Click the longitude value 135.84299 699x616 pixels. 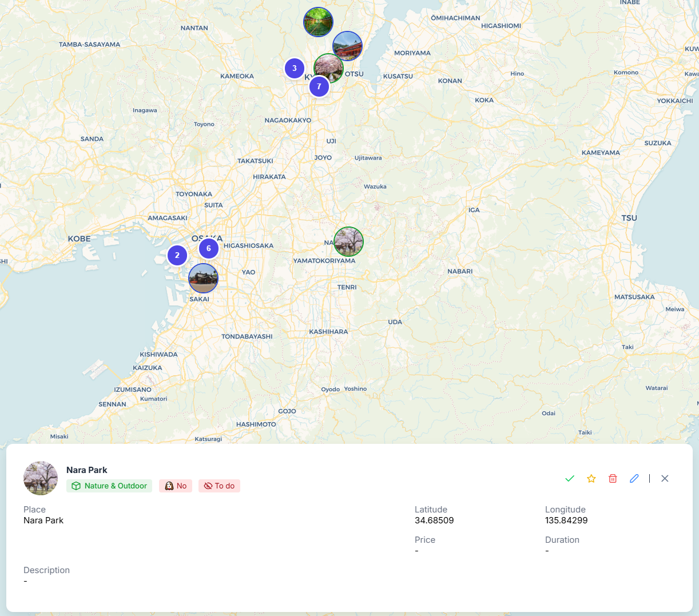click(x=566, y=520)
